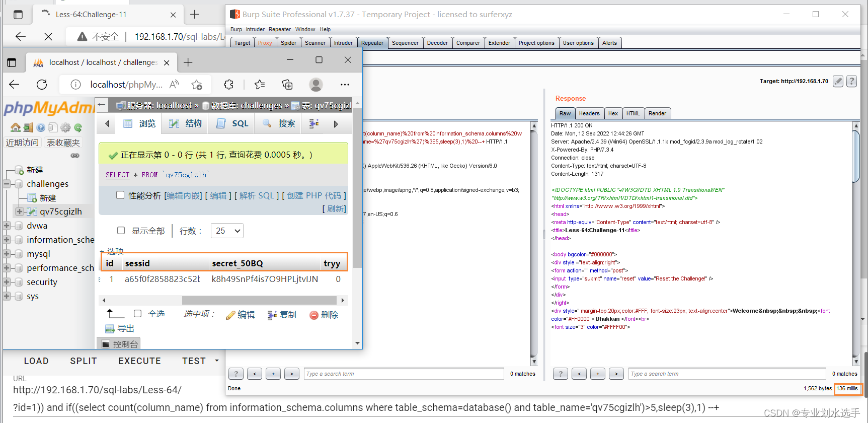Open Edge settings and more menu

345,85
